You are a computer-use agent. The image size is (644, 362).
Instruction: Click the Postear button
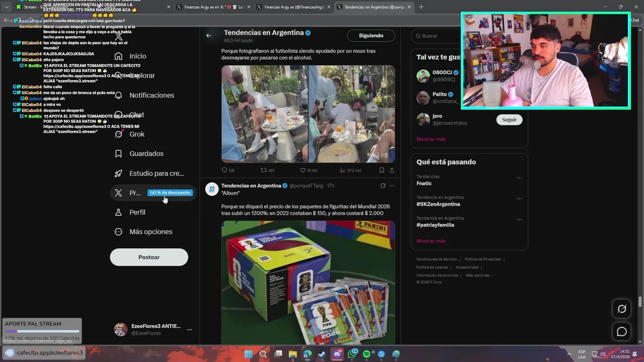click(x=149, y=257)
